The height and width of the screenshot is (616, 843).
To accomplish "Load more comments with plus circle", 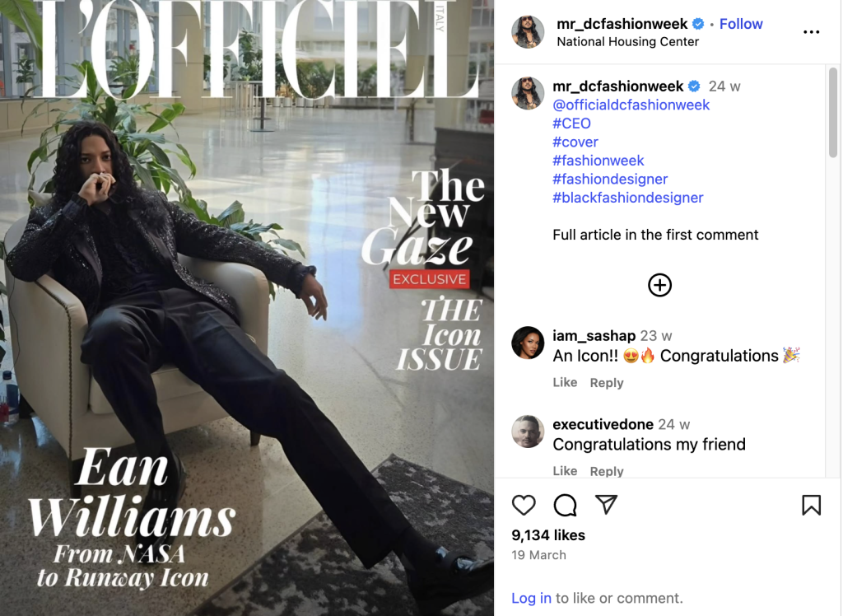I will tap(659, 285).
